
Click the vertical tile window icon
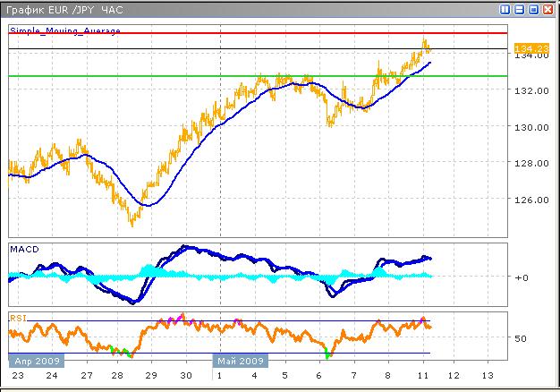[x=505, y=9]
